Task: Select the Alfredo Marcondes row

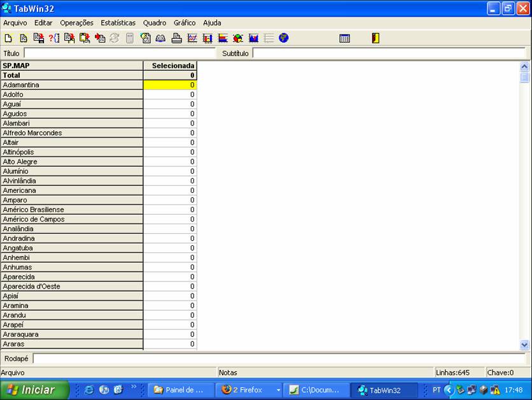Action: [72, 132]
